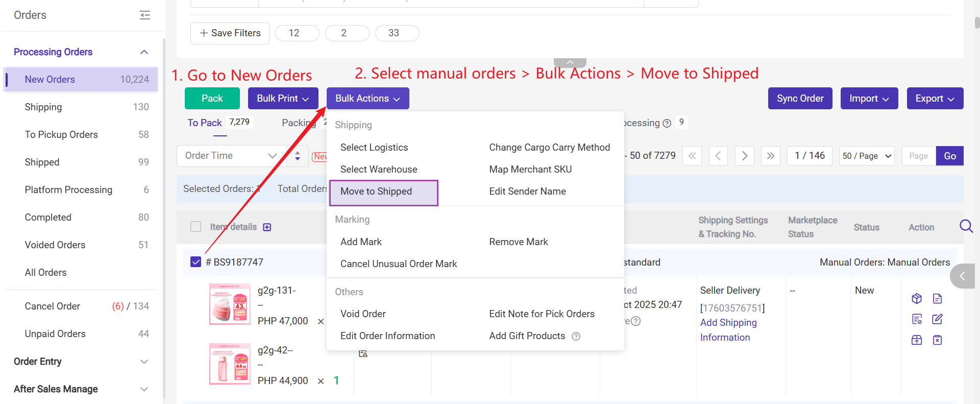Click the first product thumbnail g2g-131
980x404 pixels.
click(x=230, y=304)
